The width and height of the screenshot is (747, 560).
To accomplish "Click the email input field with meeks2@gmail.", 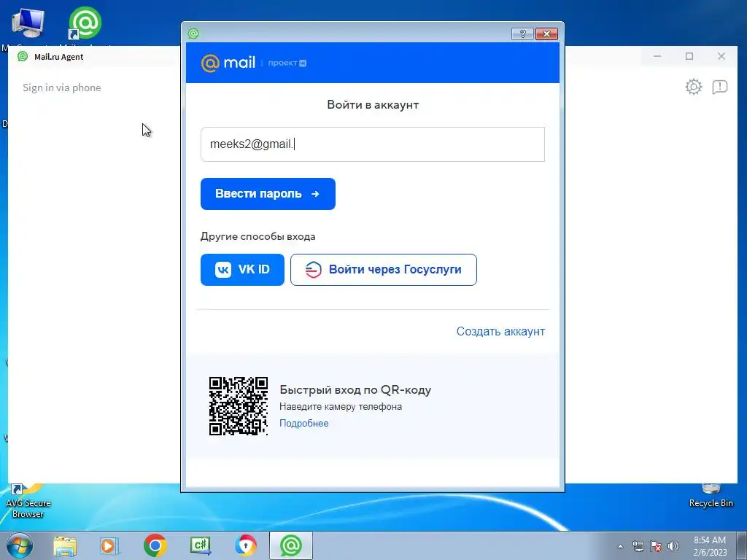I will tap(373, 144).
